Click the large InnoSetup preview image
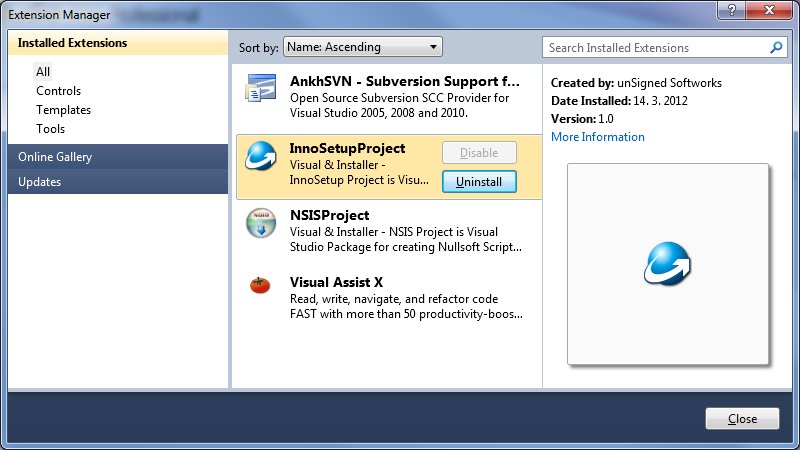This screenshot has width=800, height=450. (668, 264)
